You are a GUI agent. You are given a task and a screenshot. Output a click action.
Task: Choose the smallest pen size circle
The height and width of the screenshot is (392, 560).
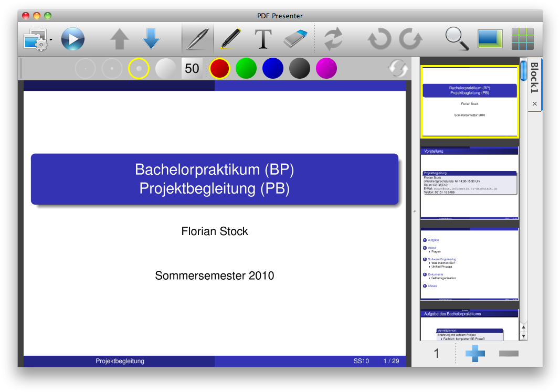point(85,68)
